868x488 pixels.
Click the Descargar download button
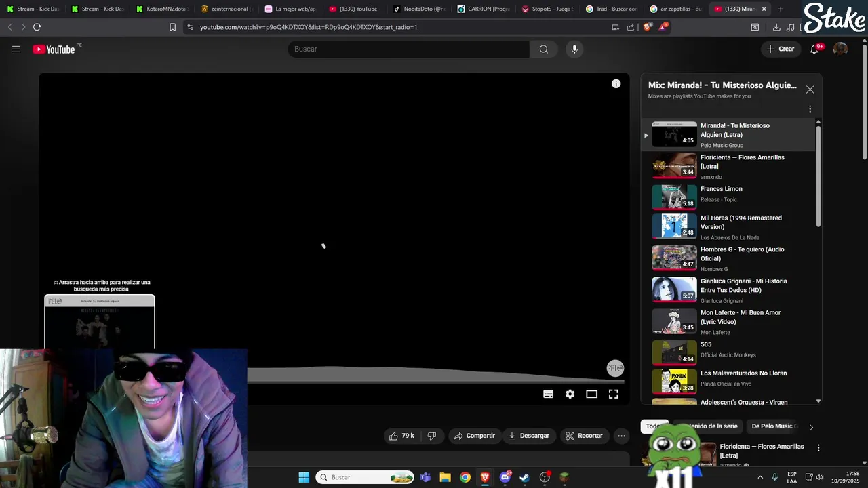tap(529, 436)
